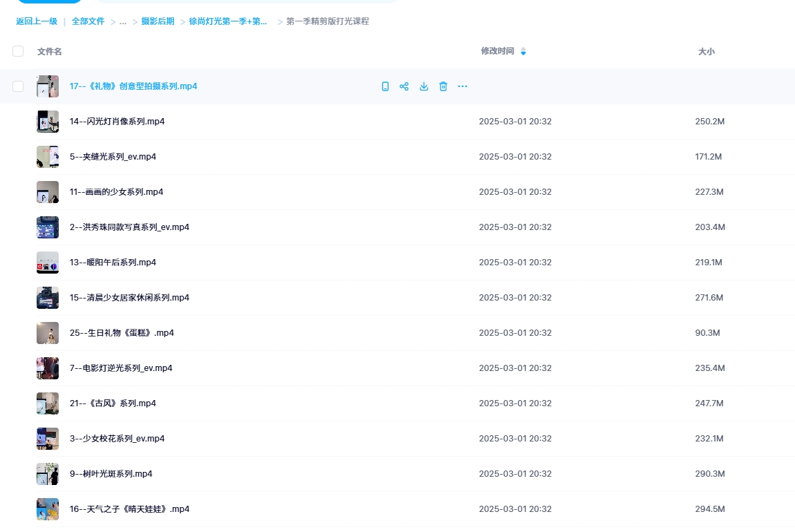Sort the list by 大小 column
The width and height of the screenshot is (795, 532).
706,52
